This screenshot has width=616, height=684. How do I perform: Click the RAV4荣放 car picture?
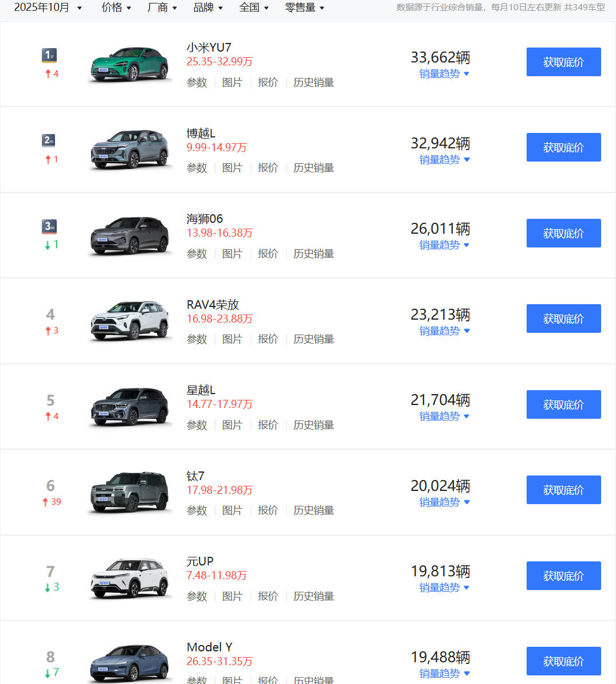[x=130, y=321]
